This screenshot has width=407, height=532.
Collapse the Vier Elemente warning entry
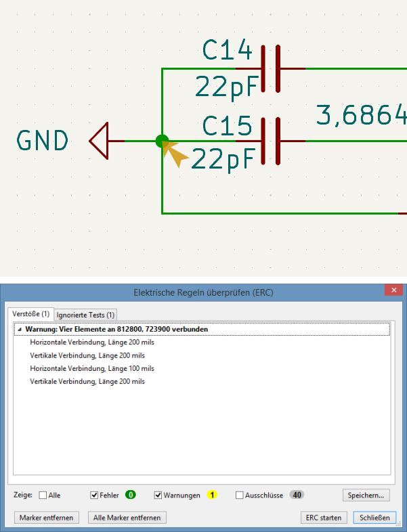pos(19,330)
